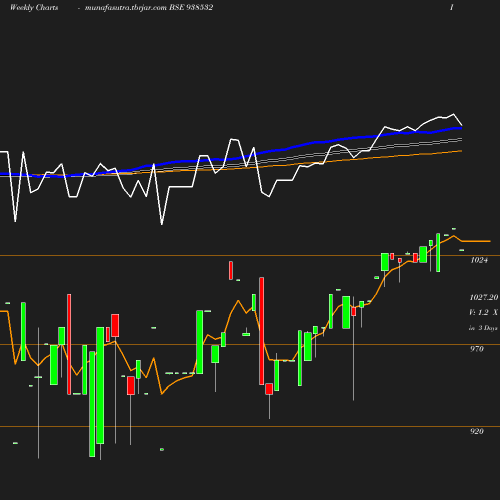Click the 'in 3 Days' label
Image resolution: width=500 pixels, height=500 pixels.
point(483,328)
